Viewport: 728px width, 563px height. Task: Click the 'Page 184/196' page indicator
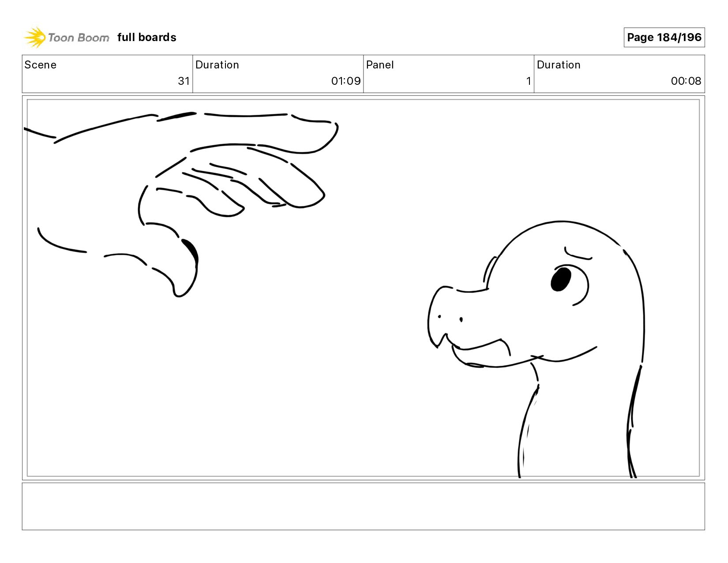(x=664, y=38)
